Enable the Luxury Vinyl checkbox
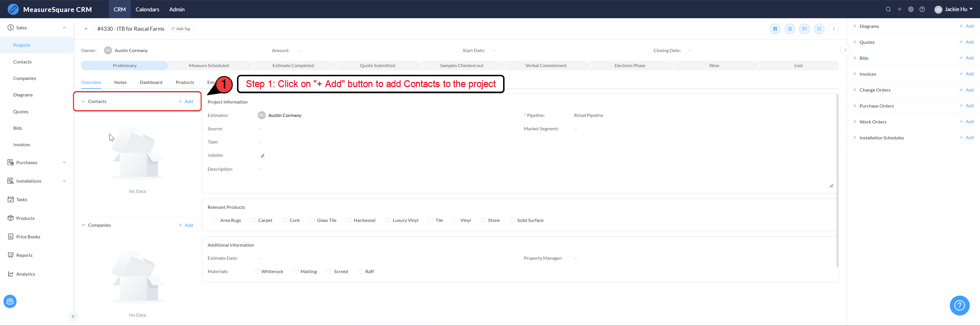Viewport: 980px width, 326px height. [x=388, y=220]
